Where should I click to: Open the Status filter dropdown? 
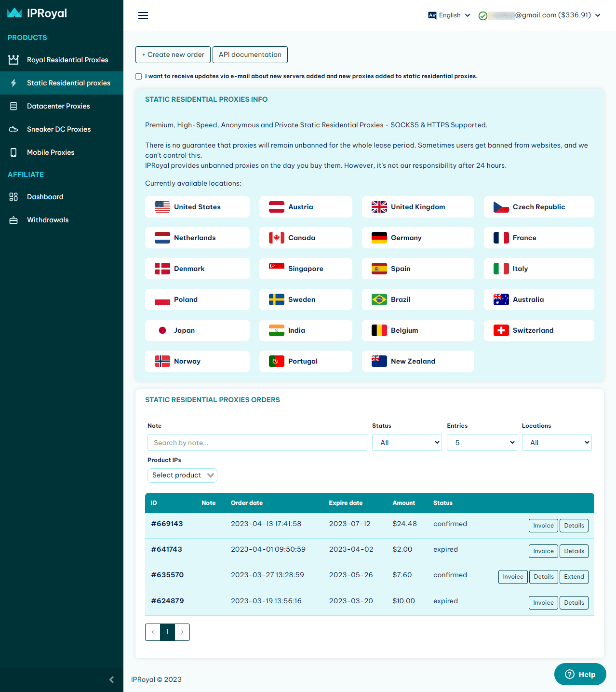point(407,443)
